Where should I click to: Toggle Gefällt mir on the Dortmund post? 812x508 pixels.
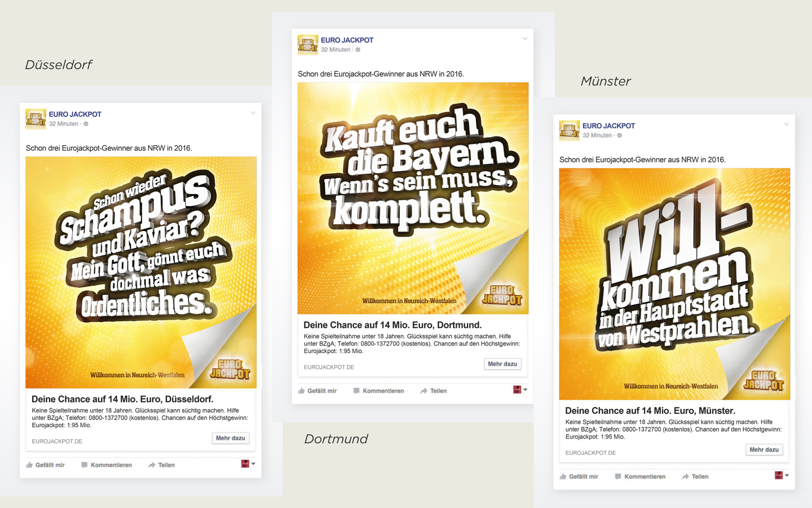point(317,391)
